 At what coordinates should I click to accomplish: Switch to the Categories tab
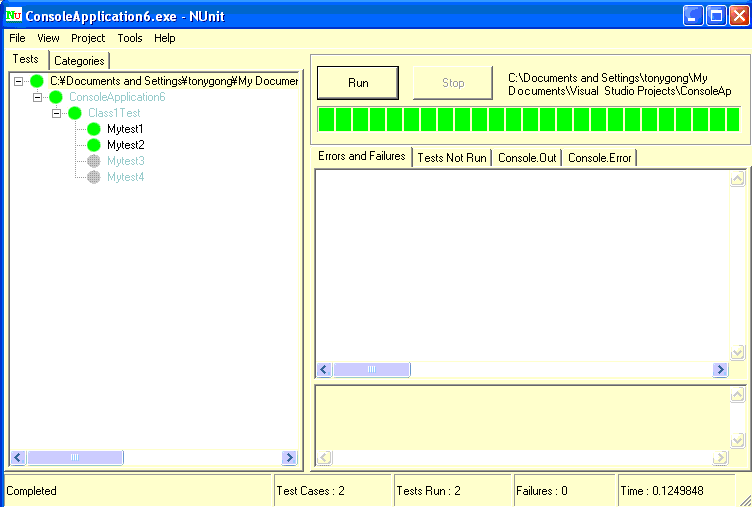[x=79, y=61]
